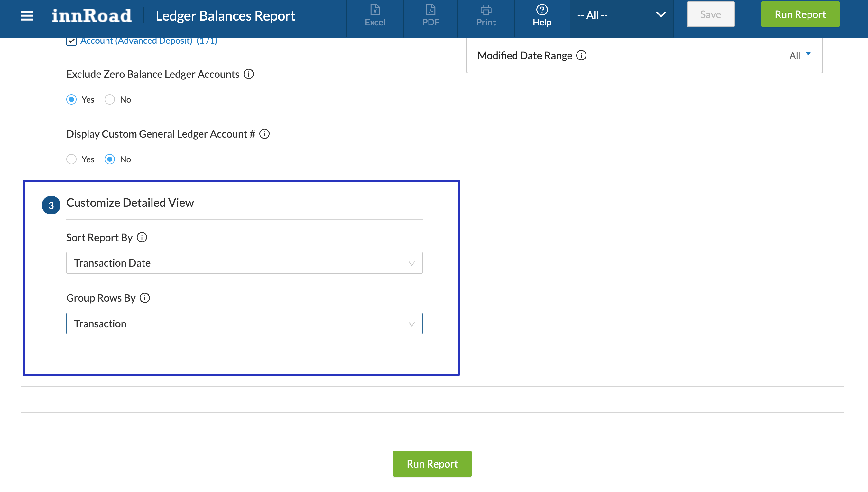This screenshot has width=868, height=492.
Task: Click the Print icon in header
Action: 486,15
